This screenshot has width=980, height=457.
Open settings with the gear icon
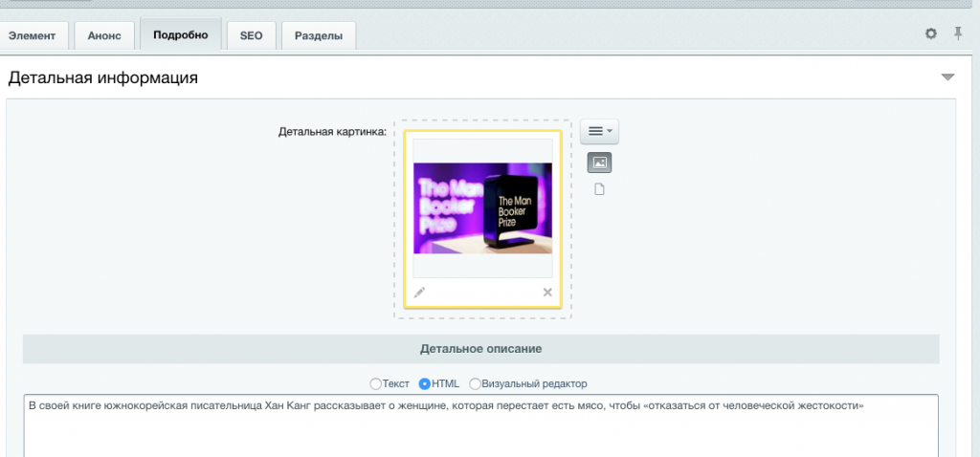[x=930, y=33]
